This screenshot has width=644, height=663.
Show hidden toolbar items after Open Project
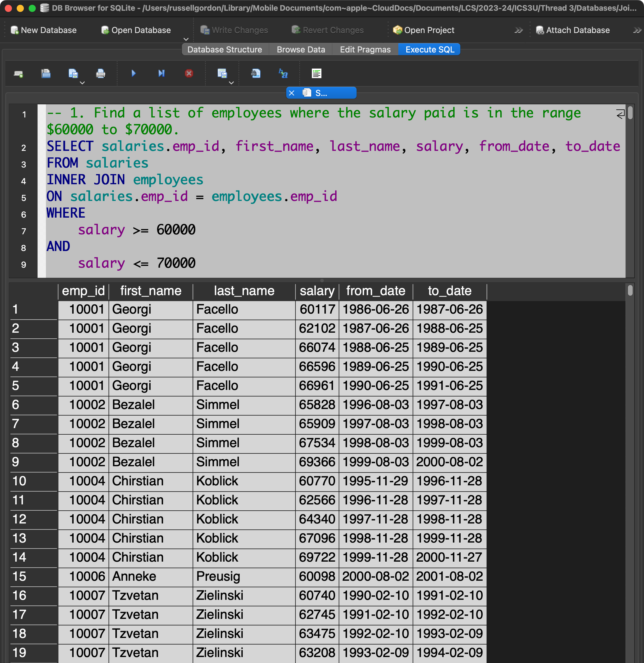518,30
